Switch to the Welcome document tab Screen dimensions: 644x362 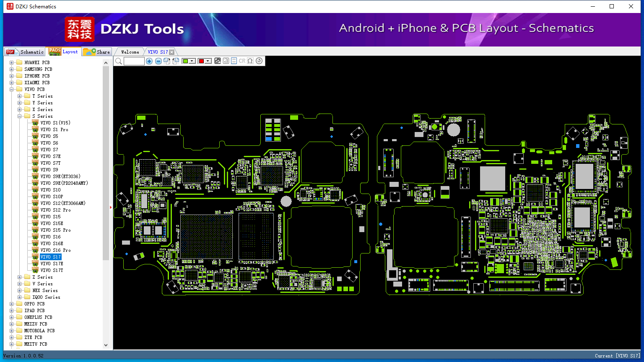(x=130, y=52)
